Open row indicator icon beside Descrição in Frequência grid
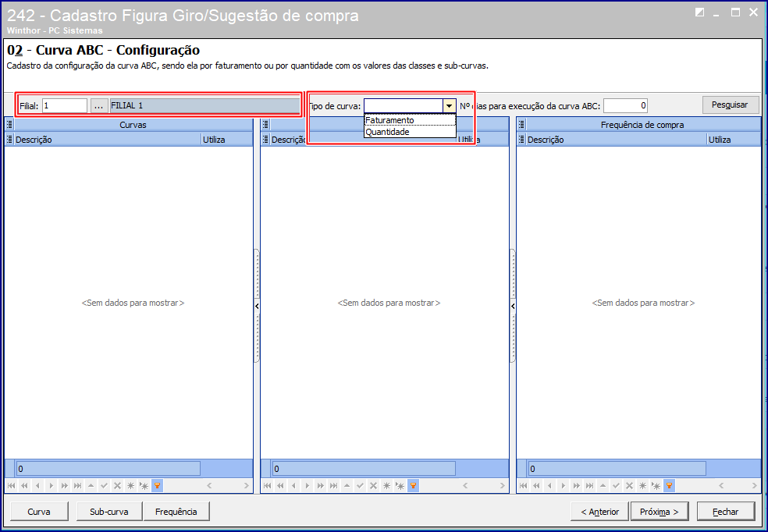Image resolution: width=768 pixels, height=532 pixels. click(x=521, y=140)
